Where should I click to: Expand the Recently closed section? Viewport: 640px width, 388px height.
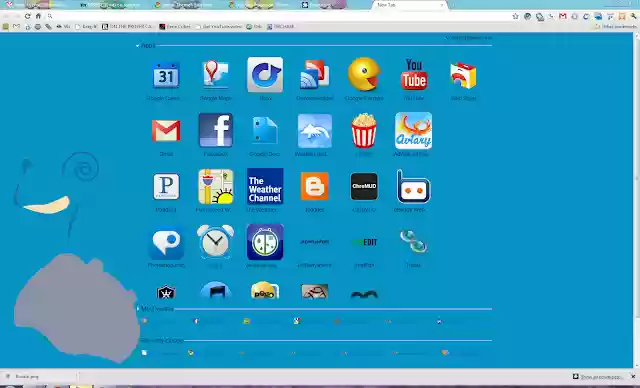(x=161, y=340)
